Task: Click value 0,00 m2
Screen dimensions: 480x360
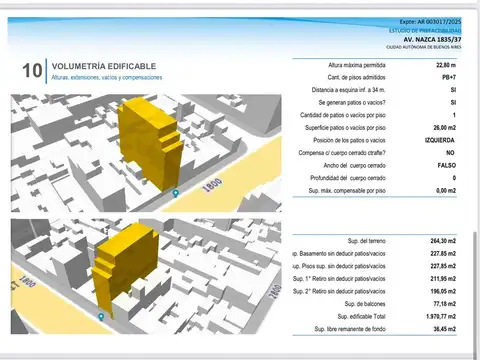Action: (446, 191)
